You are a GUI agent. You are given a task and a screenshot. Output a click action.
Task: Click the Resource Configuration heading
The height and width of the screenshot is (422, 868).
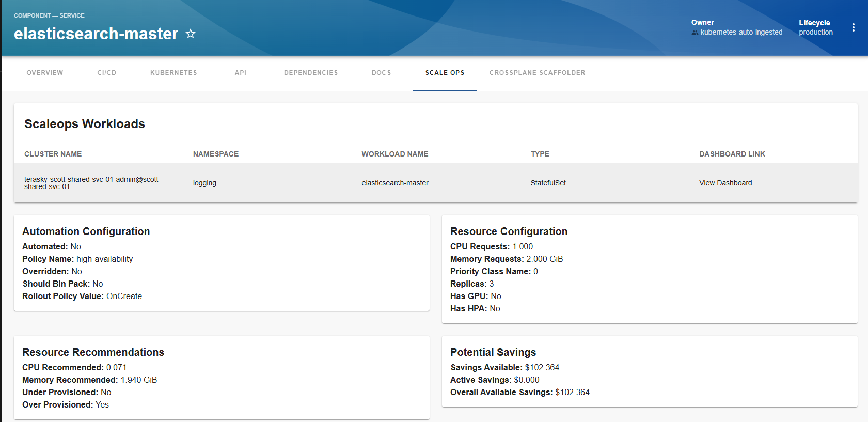509,231
